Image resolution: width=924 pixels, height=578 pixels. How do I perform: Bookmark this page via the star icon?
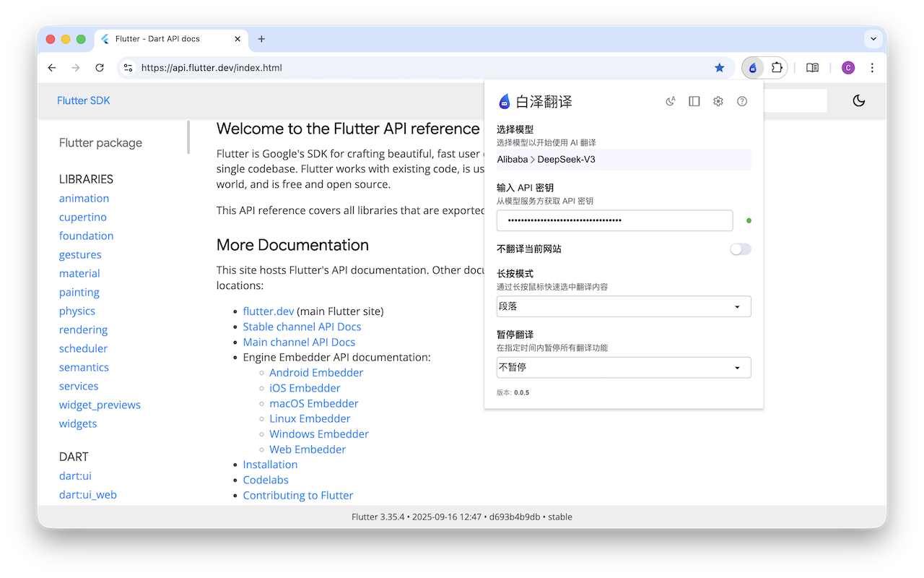(x=719, y=67)
